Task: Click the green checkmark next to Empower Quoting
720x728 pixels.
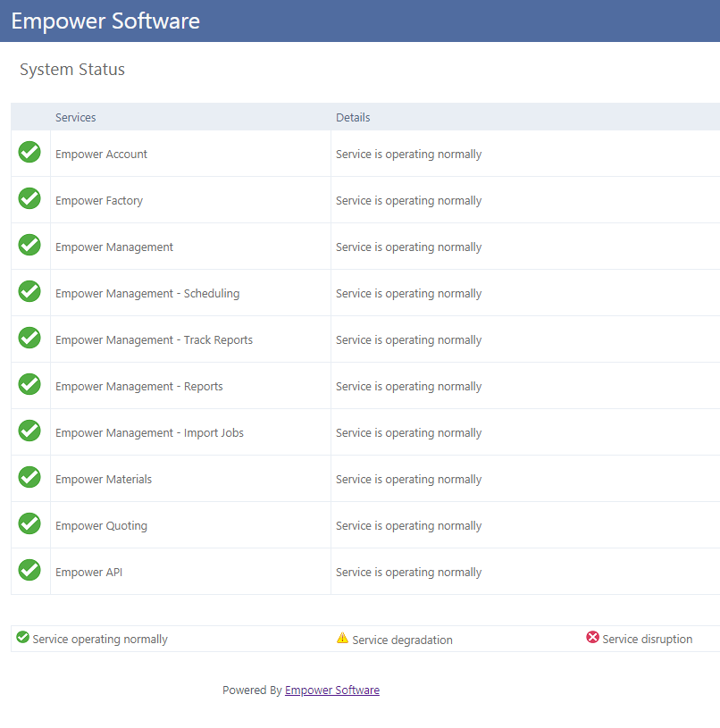Action: (29, 524)
